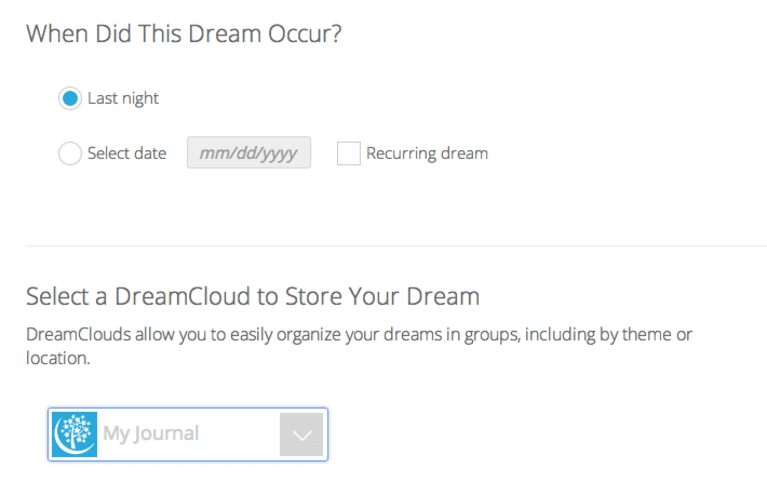Choose the Select date radio button
This screenshot has height=495, width=767.
(x=70, y=153)
